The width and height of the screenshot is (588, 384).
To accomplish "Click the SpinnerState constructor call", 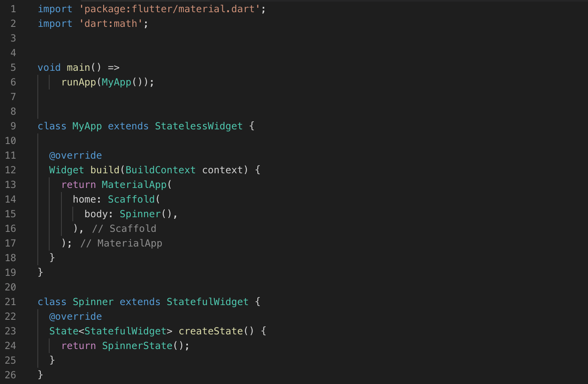I will (137, 346).
